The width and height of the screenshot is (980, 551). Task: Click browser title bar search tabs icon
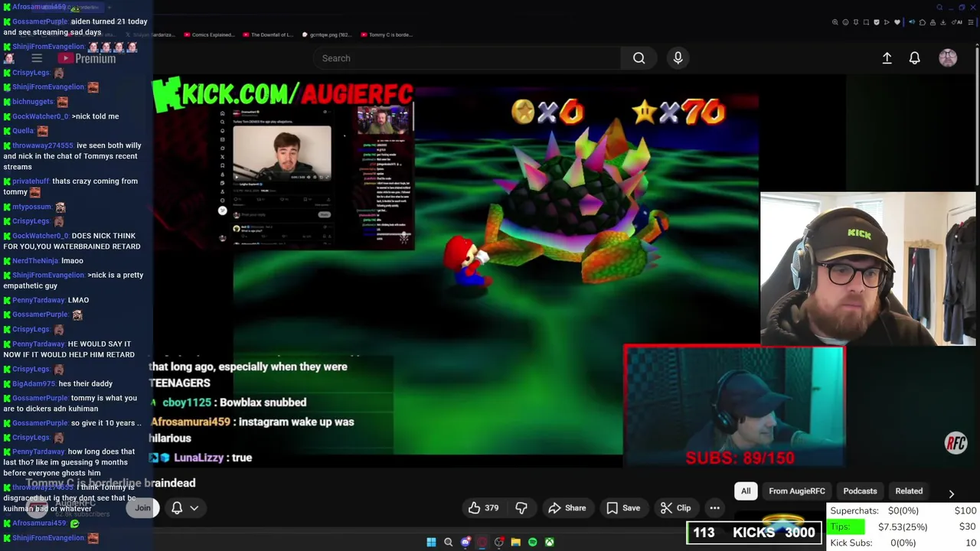point(939,7)
